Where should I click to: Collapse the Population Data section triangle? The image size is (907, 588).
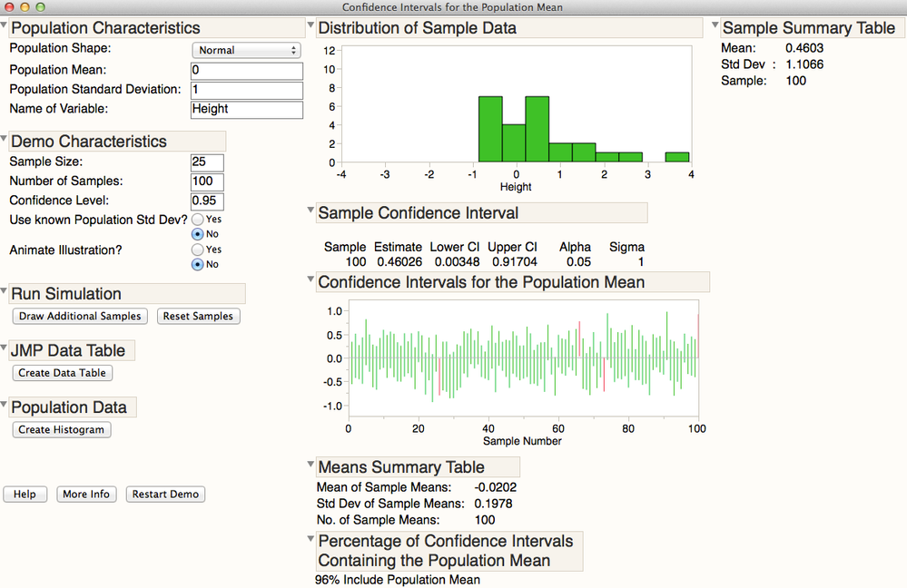pyautogui.click(x=5, y=405)
